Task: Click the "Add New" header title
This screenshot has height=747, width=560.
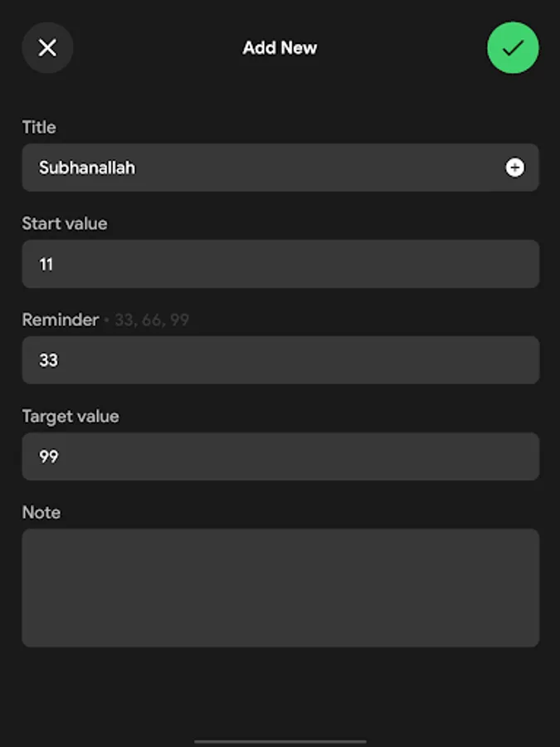Action: 280,48
